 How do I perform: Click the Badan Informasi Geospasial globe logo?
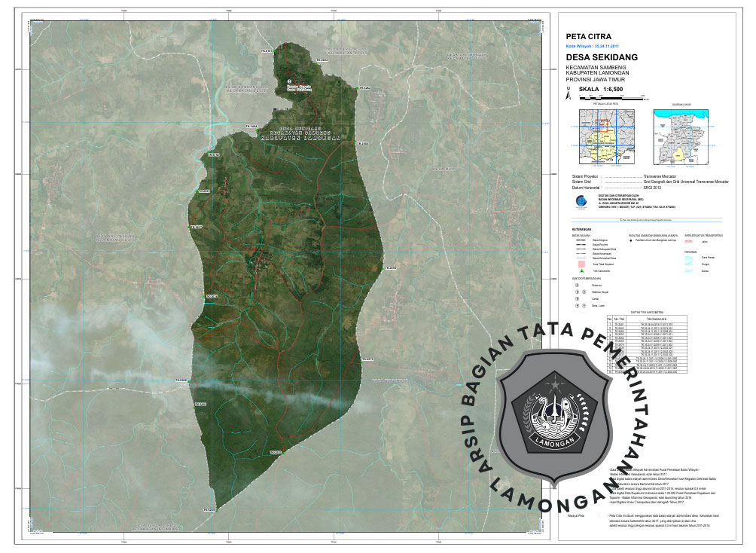point(578,201)
